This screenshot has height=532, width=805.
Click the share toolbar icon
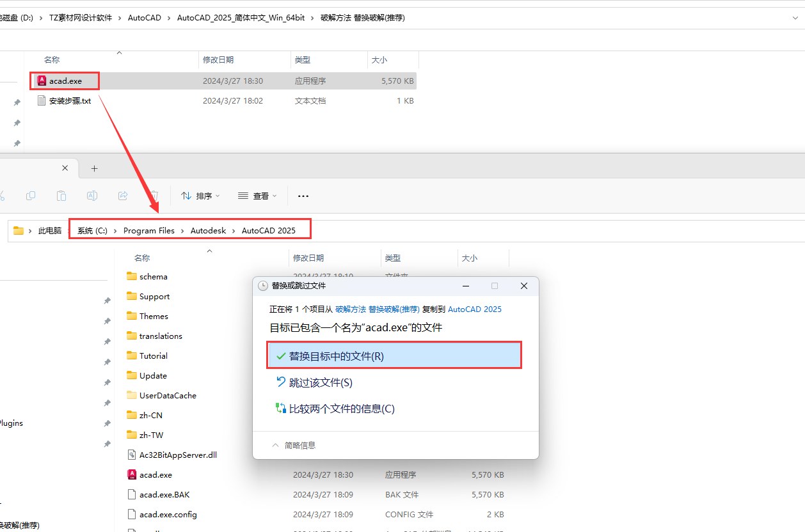123,196
